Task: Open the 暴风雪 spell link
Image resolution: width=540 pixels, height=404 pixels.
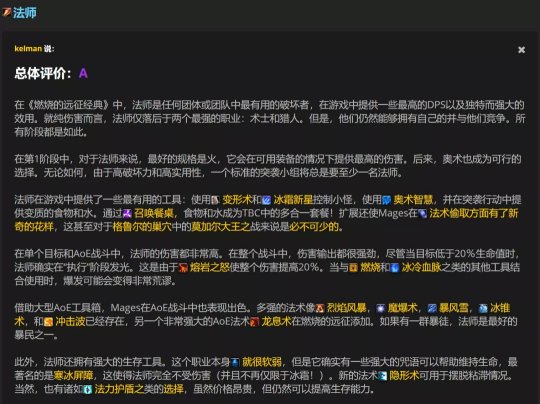Action: click(x=454, y=308)
